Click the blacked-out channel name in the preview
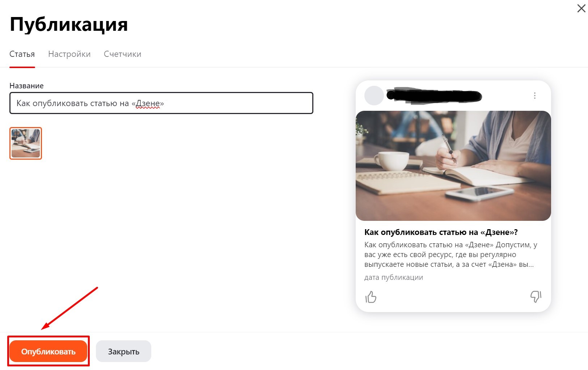 point(434,96)
